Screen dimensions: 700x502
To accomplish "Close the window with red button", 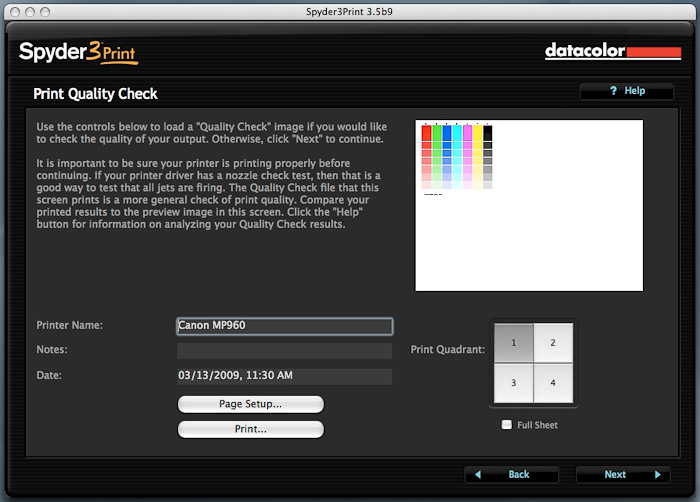I will tap(11, 10).
